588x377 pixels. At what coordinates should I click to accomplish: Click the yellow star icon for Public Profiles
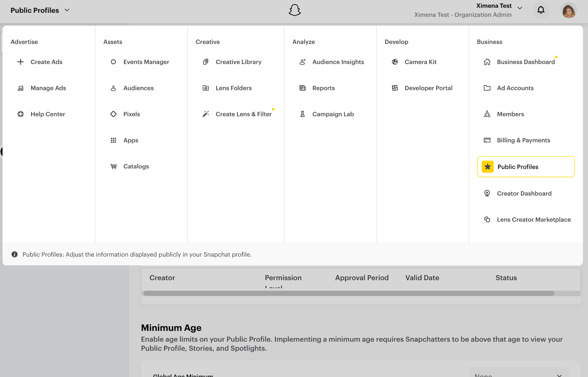pos(488,167)
